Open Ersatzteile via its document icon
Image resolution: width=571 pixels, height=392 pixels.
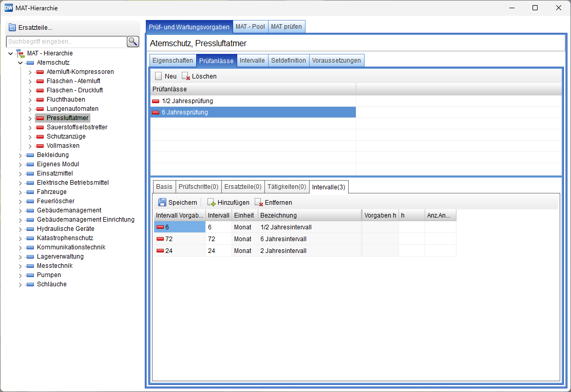[x=12, y=28]
